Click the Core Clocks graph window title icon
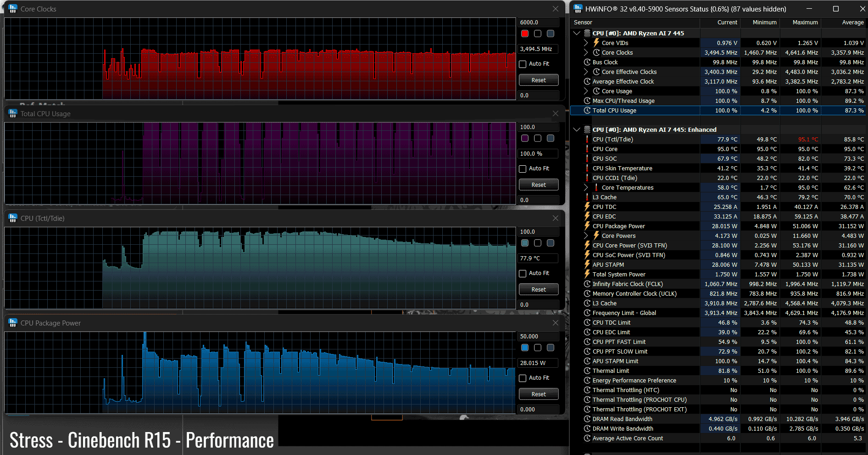 [x=13, y=9]
